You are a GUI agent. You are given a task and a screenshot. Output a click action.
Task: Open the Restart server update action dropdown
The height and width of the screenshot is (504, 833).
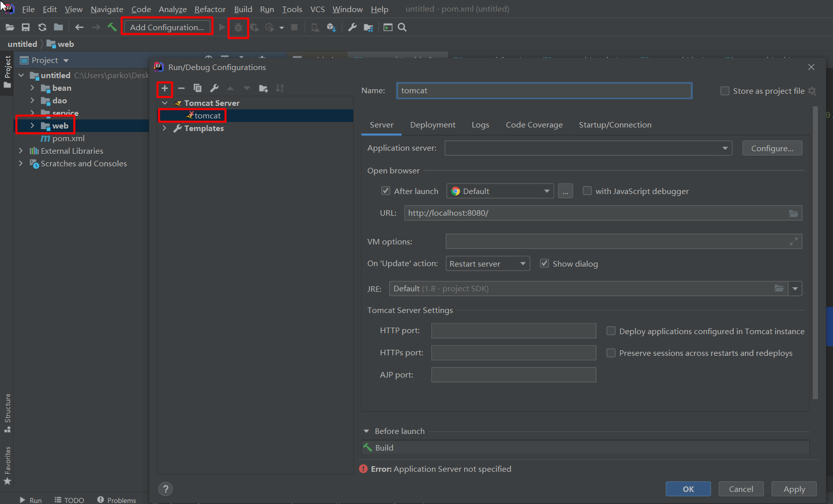pos(487,264)
